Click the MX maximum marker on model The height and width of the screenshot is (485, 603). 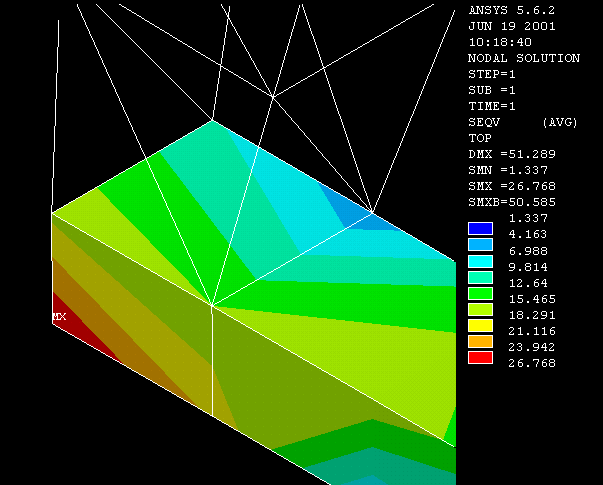pos(59,317)
